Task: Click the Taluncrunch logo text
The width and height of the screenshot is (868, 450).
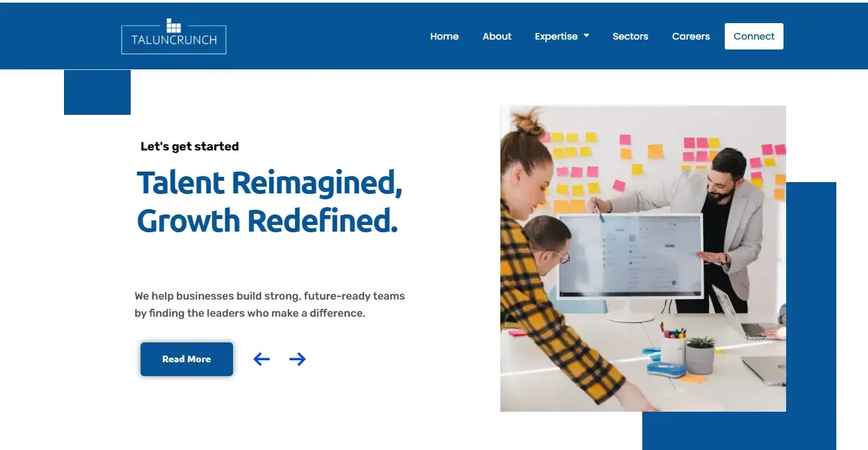Action: click(x=174, y=40)
